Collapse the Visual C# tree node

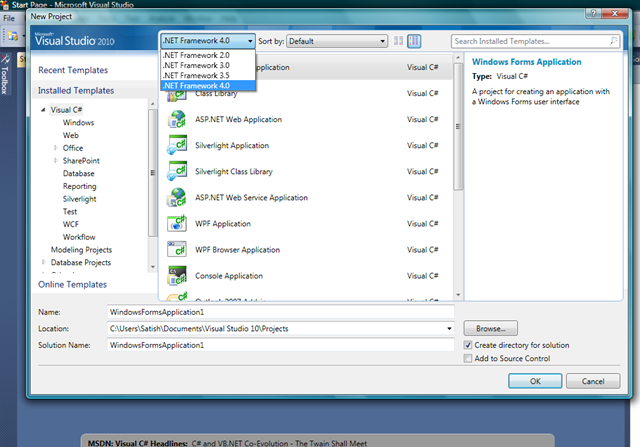[x=43, y=110]
